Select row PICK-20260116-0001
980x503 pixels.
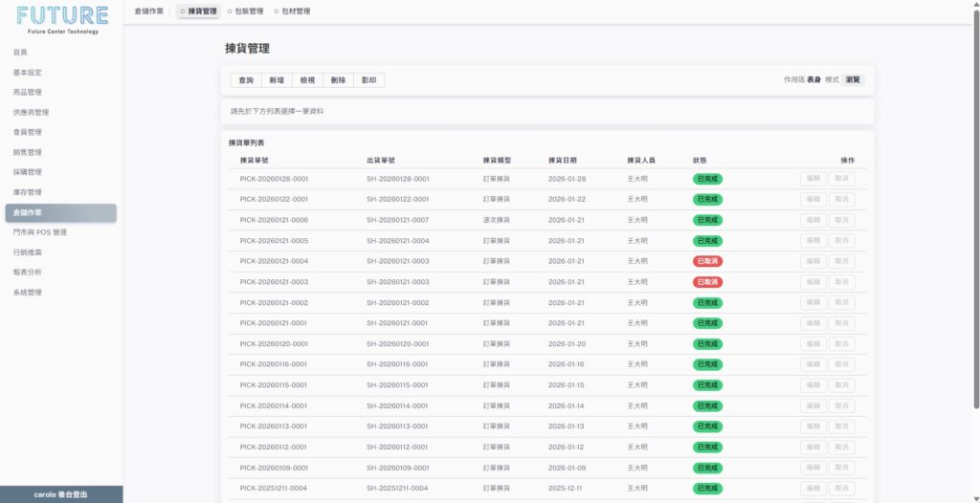pyautogui.click(x=546, y=365)
